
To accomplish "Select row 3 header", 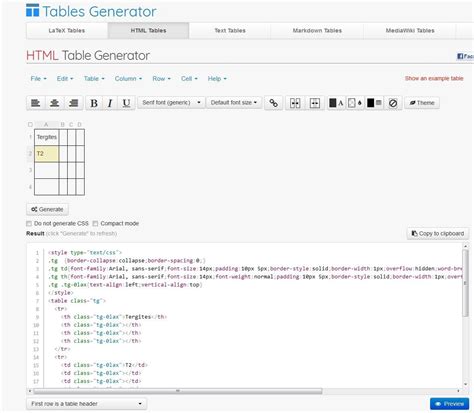I will [30, 170].
